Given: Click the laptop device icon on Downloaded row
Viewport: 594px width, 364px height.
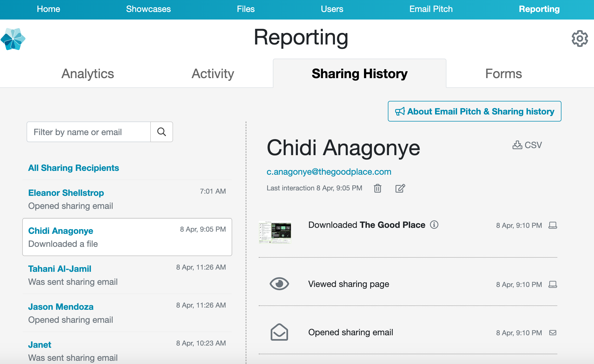Looking at the screenshot, I should click(x=553, y=225).
